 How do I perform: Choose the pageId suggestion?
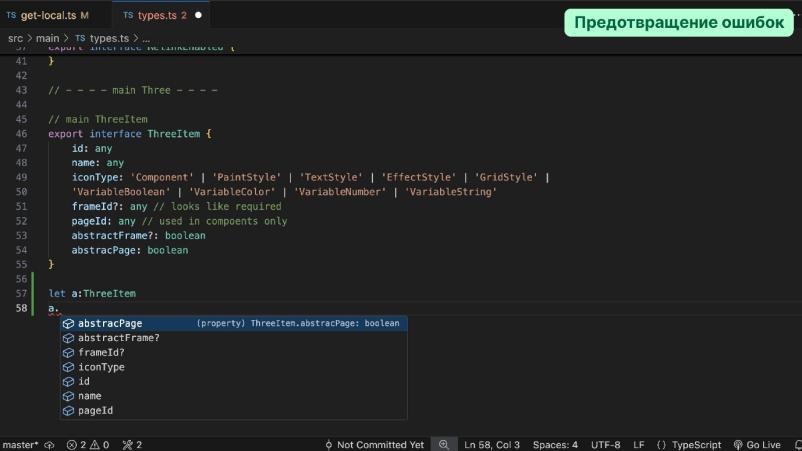click(234, 410)
